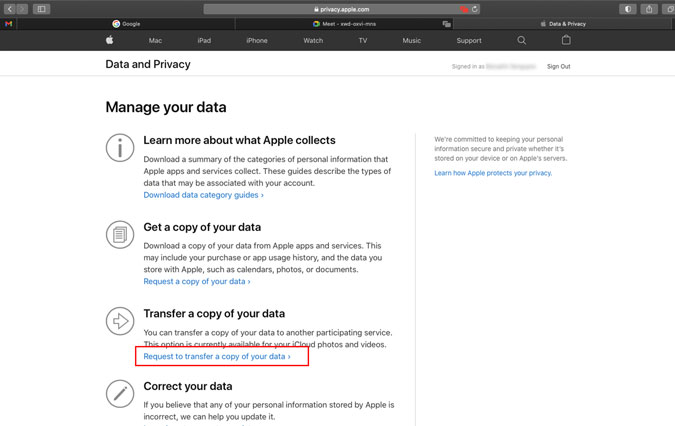The image size is (675, 426).
Task: Open Learn how Apple protects your privacy
Action: 493,173
